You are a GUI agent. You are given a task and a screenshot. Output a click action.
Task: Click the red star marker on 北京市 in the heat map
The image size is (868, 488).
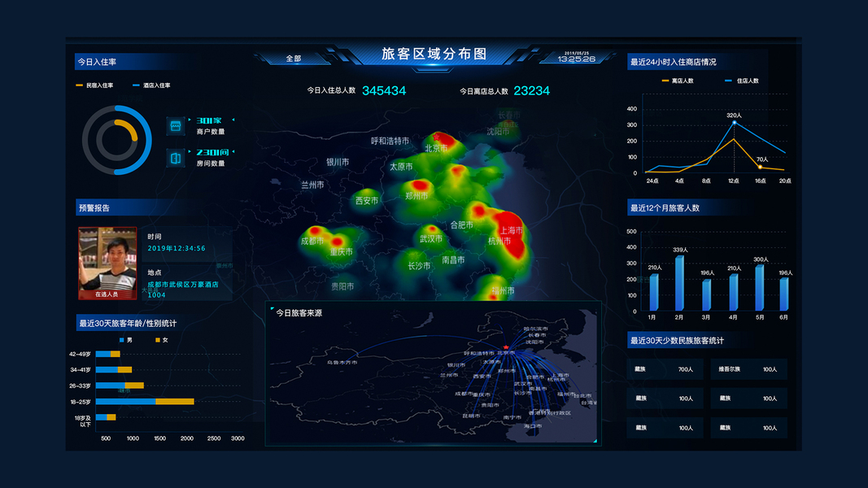pyautogui.click(x=437, y=137)
